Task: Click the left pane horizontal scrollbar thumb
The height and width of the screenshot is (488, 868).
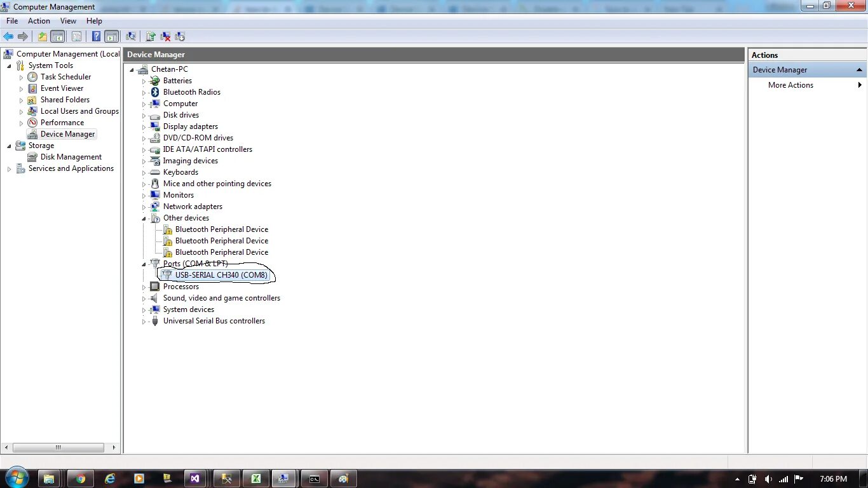Action: coord(58,447)
